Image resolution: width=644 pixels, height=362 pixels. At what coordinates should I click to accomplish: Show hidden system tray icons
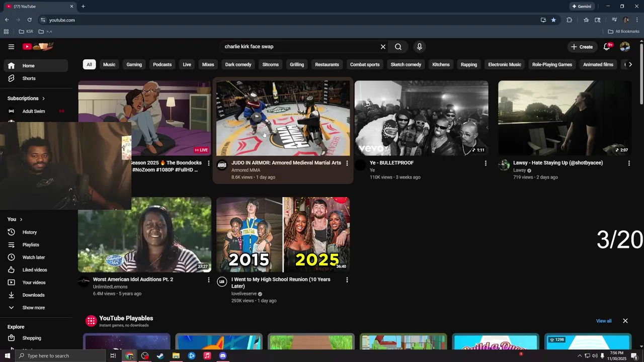580,356
